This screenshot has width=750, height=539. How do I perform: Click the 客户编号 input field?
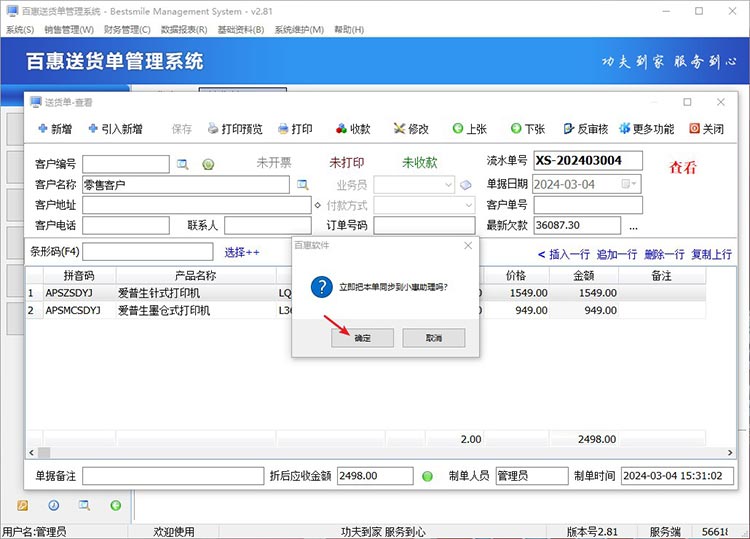[x=126, y=164]
